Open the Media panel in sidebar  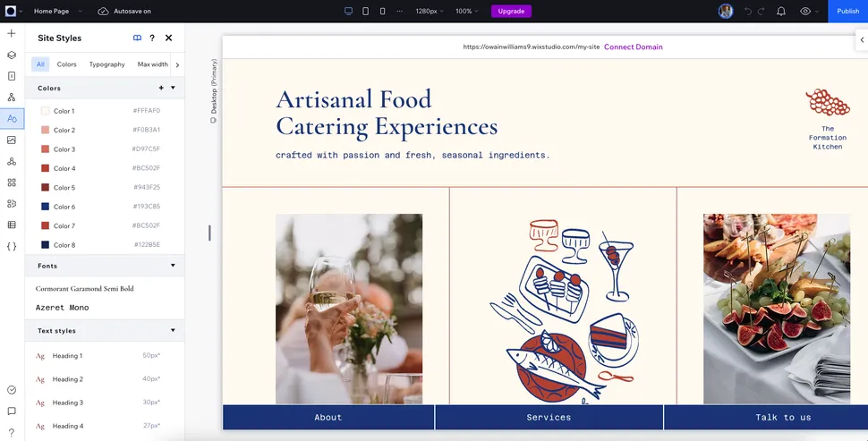coord(12,140)
